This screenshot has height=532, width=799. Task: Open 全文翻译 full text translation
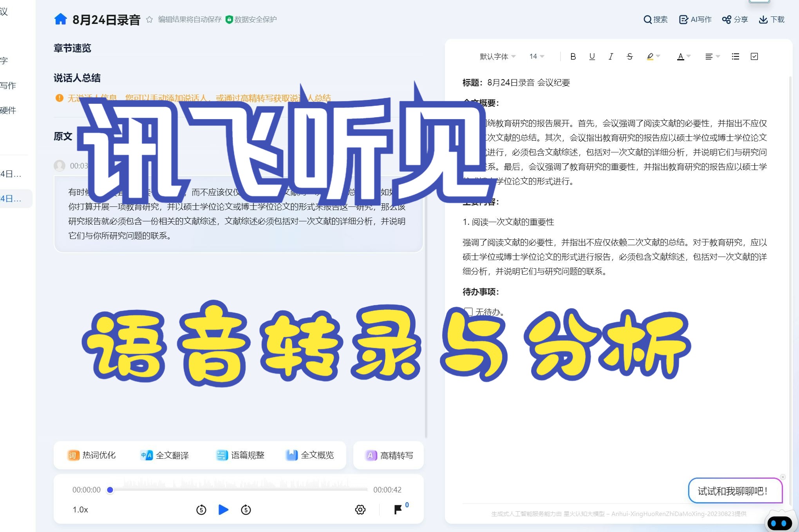pyautogui.click(x=165, y=455)
